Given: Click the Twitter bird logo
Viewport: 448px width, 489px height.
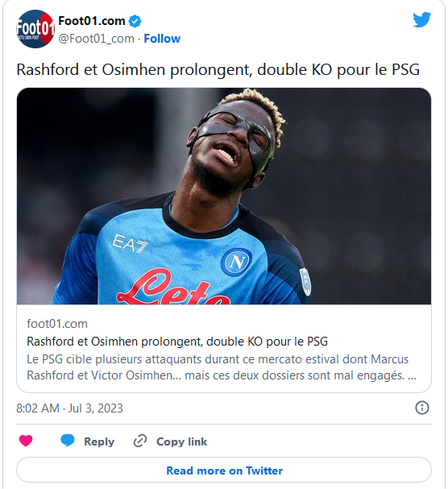Looking at the screenshot, I should [421, 19].
